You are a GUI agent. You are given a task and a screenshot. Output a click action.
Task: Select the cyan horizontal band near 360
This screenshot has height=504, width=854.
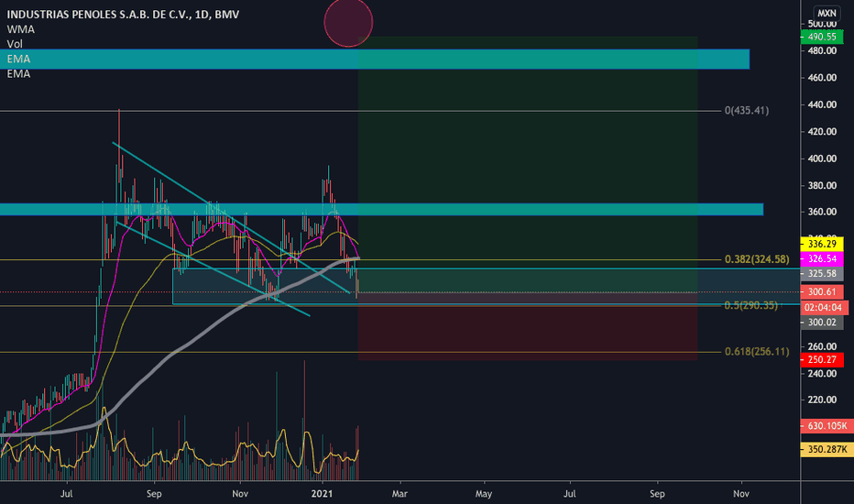click(381, 209)
